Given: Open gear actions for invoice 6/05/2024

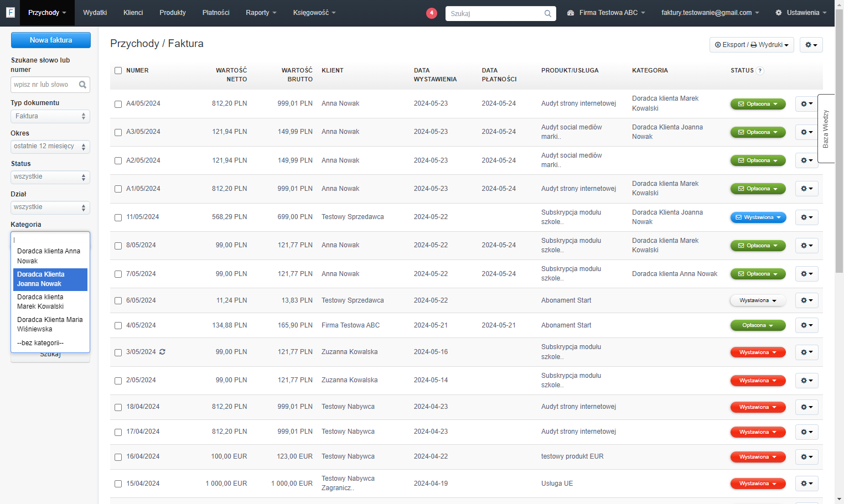Looking at the screenshot, I should 806,300.
